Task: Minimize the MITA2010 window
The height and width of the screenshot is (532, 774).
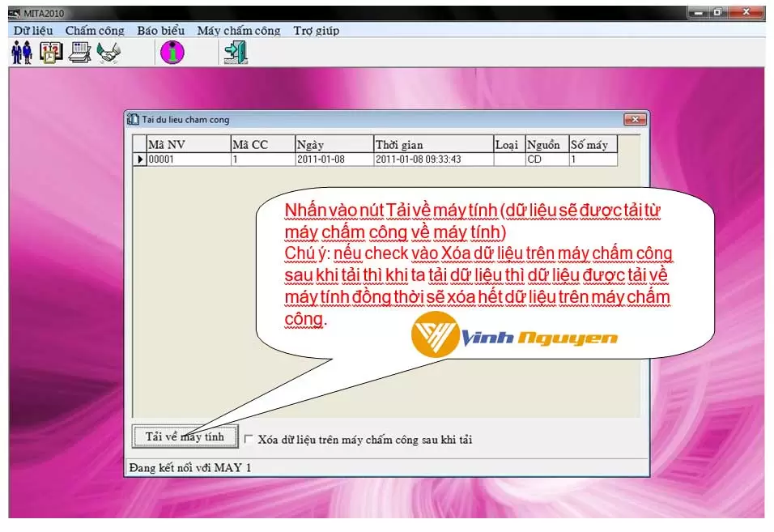Action: [698, 12]
